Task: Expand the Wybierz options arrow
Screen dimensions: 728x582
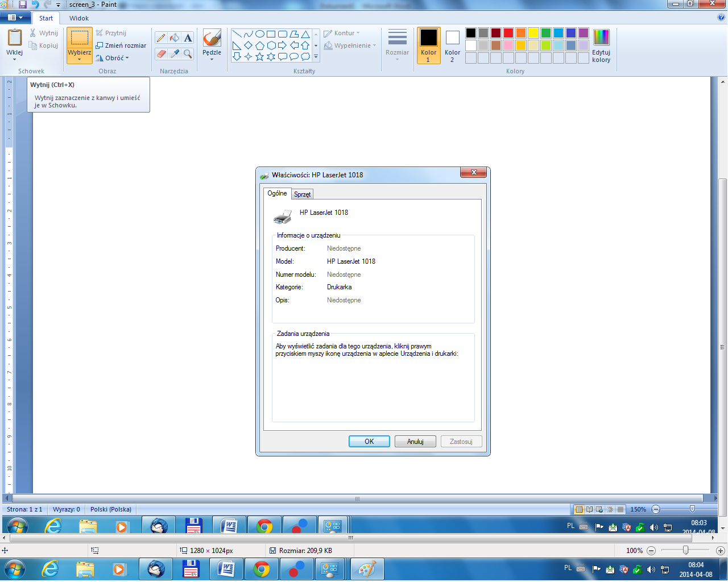Action: [x=80, y=59]
